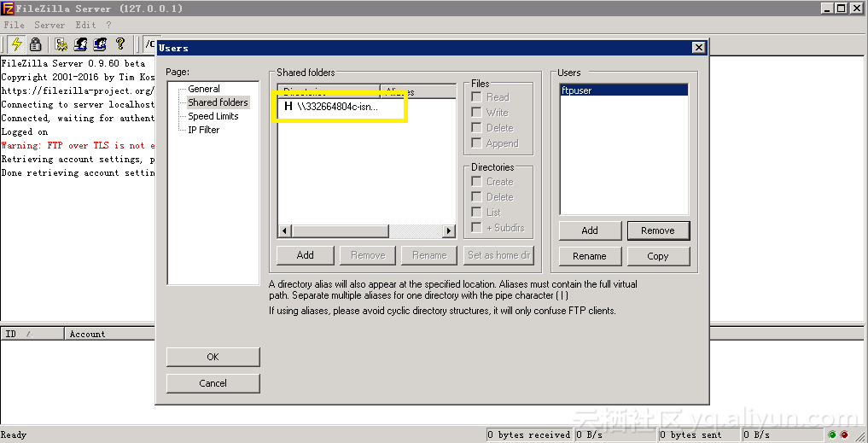Select the IP Filter page

204,130
